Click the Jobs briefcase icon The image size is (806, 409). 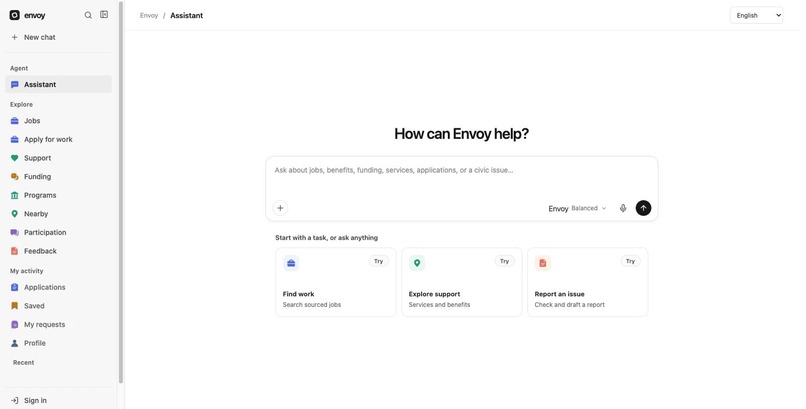pyautogui.click(x=14, y=121)
